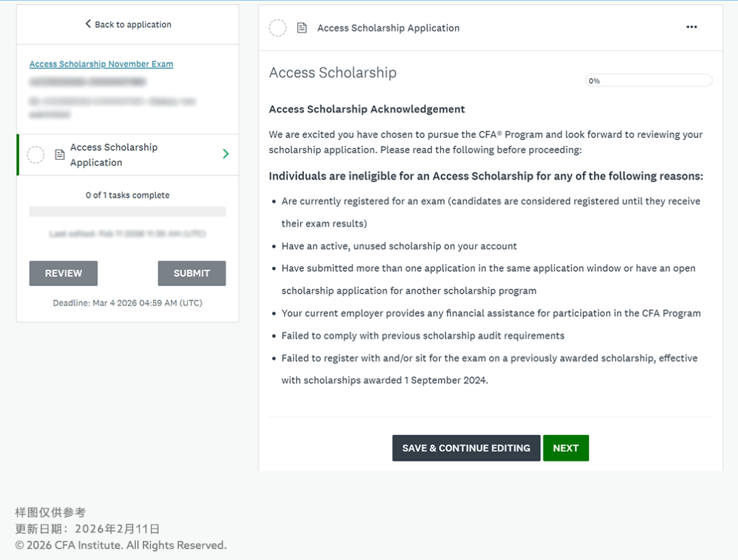Click the 0 of 1 tasks complete text
Image resolution: width=738 pixels, height=560 pixels.
point(128,195)
